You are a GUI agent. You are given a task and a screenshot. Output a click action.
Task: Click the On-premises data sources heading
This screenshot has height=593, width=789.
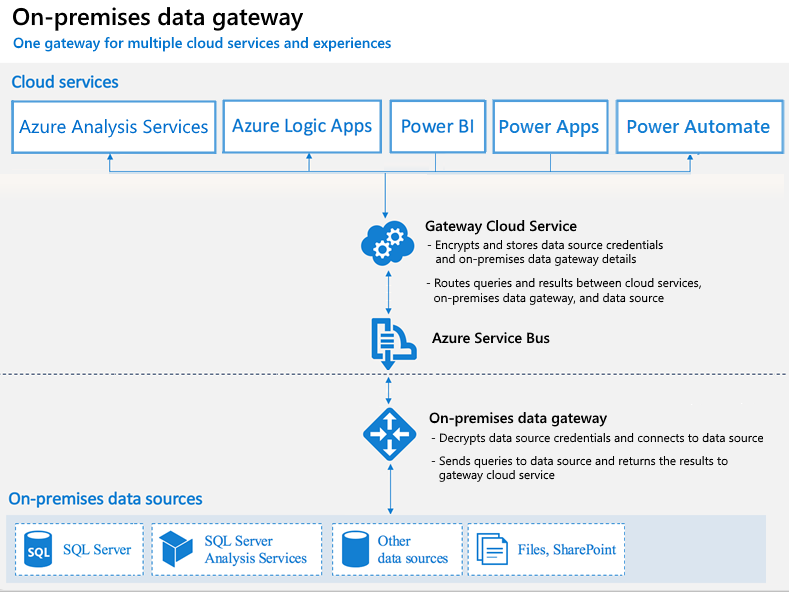pyautogui.click(x=105, y=499)
